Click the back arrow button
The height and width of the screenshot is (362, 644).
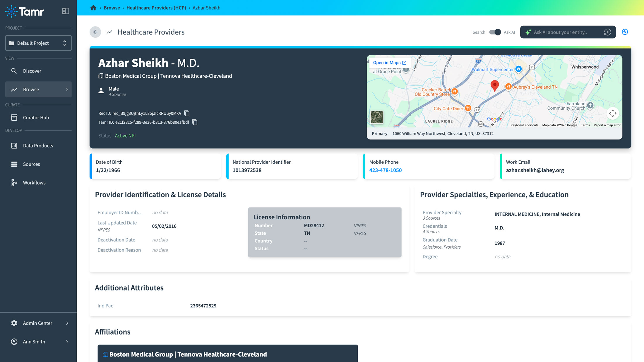pyautogui.click(x=95, y=32)
